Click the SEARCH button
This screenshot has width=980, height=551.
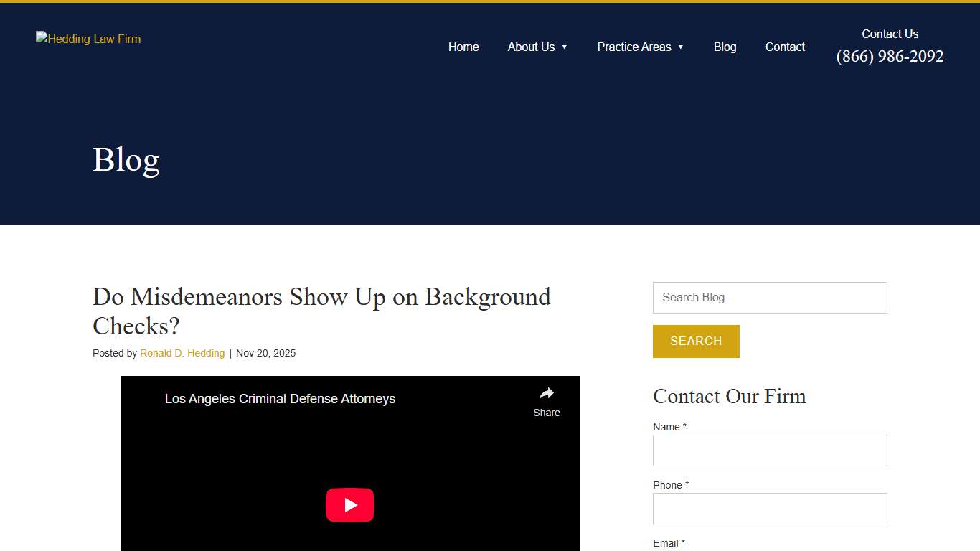(x=696, y=342)
